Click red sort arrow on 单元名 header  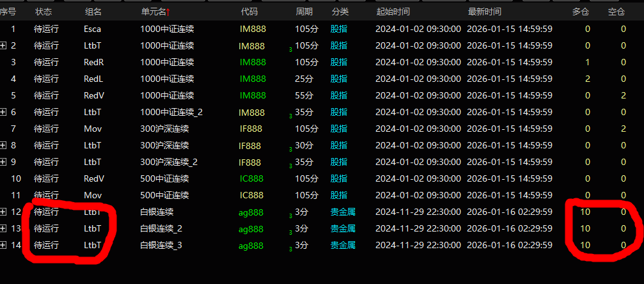(x=168, y=12)
